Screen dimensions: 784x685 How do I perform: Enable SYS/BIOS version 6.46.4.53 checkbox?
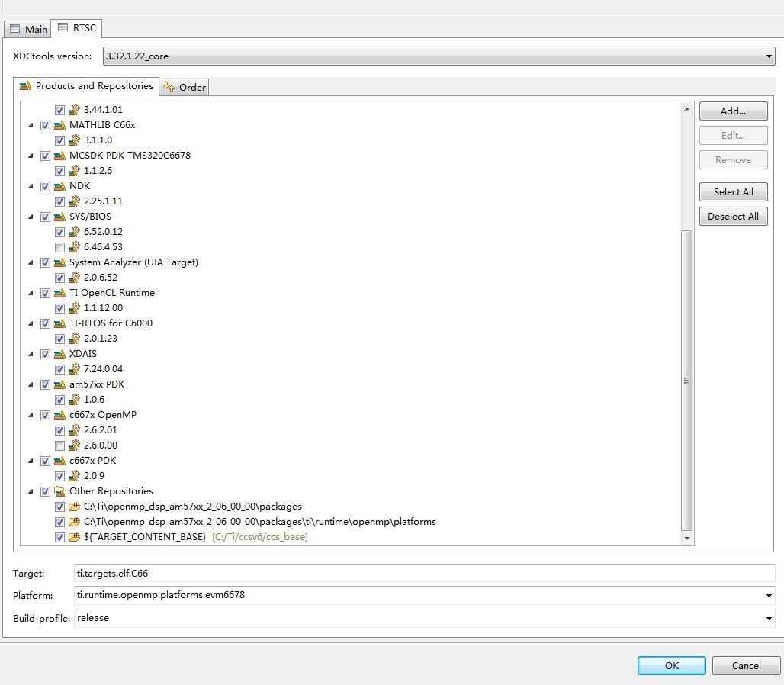click(x=59, y=247)
